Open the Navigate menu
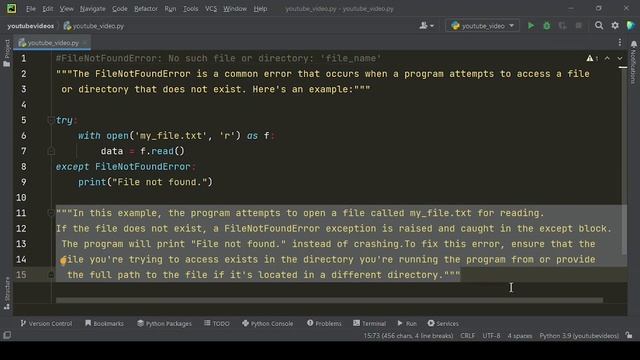Image resolution: width=640 pixels, height=360 pixels. [92, 9]
